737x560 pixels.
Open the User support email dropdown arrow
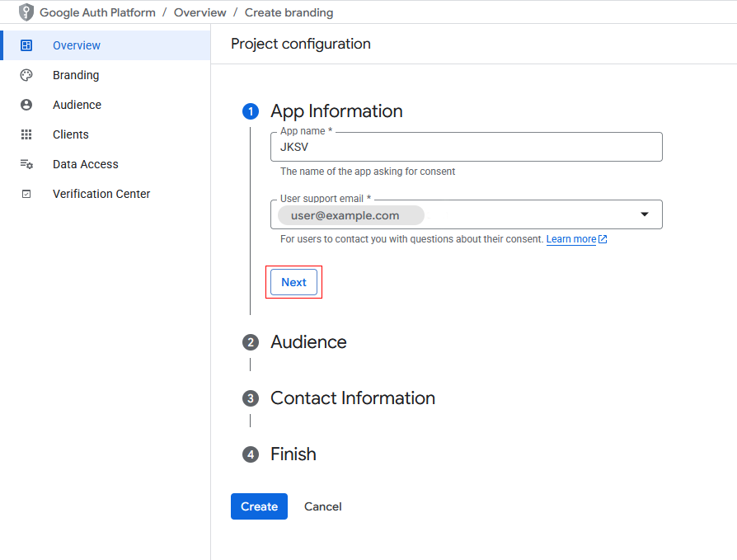point(645,215)
